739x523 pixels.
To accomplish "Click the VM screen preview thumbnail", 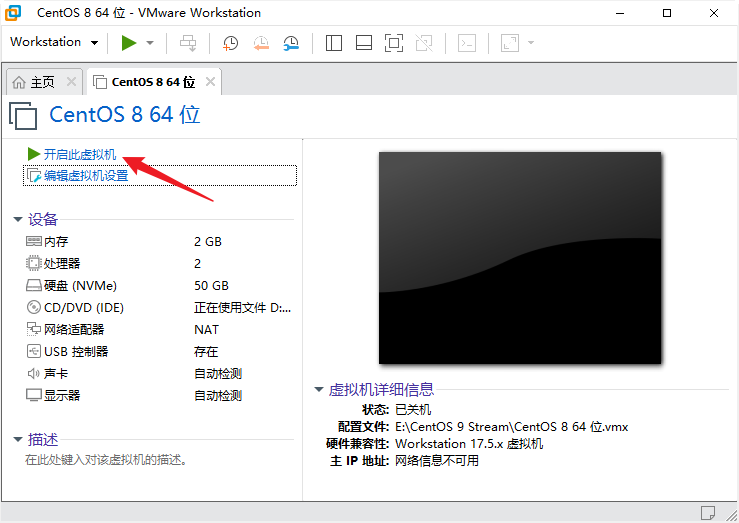I will tap(519, 257).
